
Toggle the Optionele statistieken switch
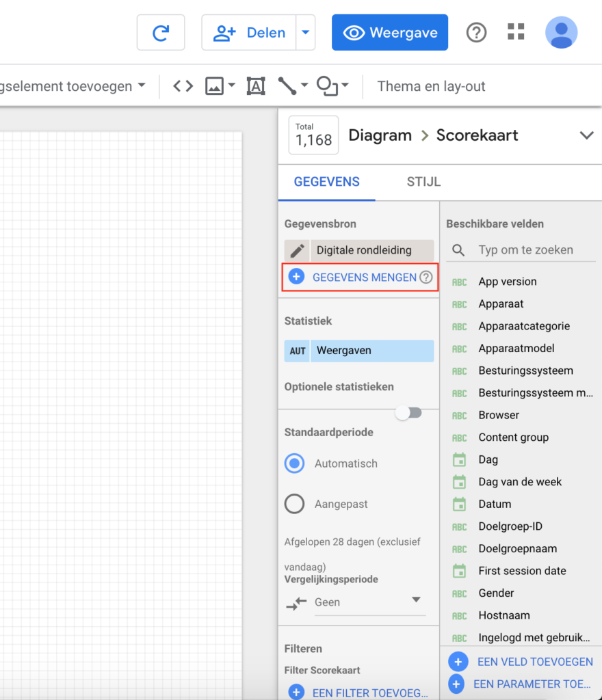coord(409,413)
